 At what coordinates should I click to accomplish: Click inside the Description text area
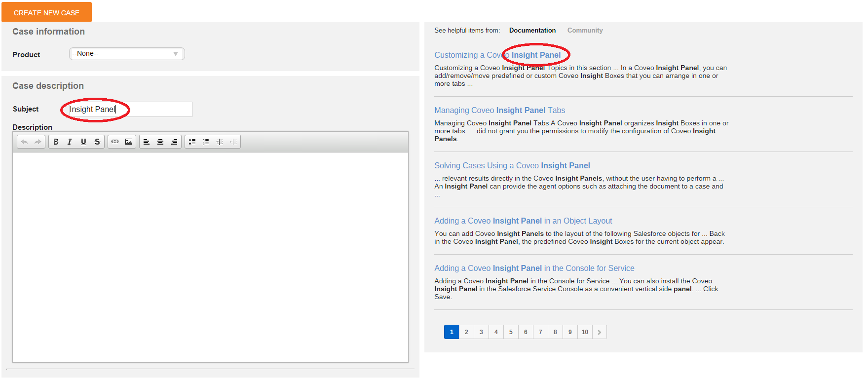[x=210, y=257]
